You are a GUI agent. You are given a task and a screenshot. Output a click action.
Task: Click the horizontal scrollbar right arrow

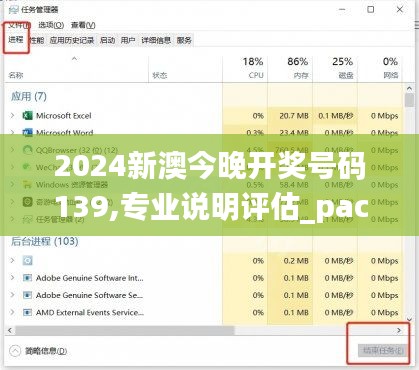click(399, 330)
